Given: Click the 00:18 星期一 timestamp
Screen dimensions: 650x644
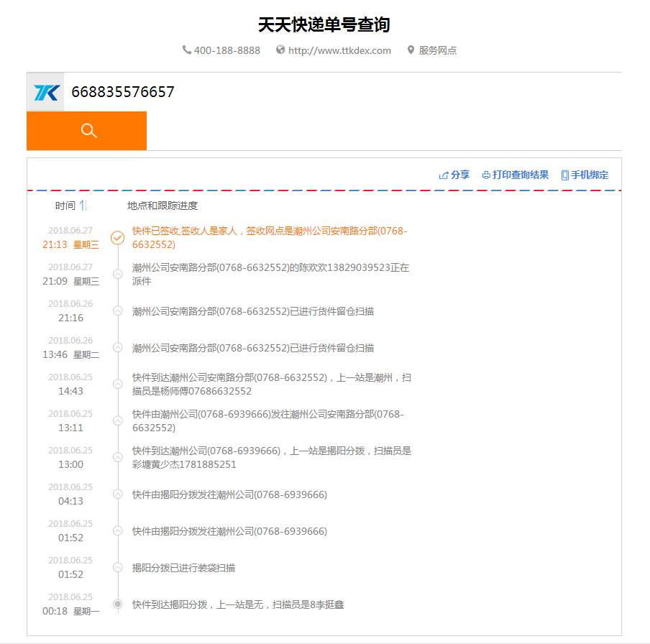Looking at the screenshot, I should (70, 611).
